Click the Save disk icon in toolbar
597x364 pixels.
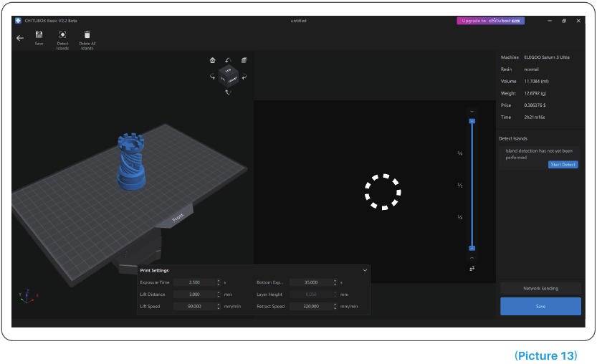pyautogui.click(x=39, y=34)
